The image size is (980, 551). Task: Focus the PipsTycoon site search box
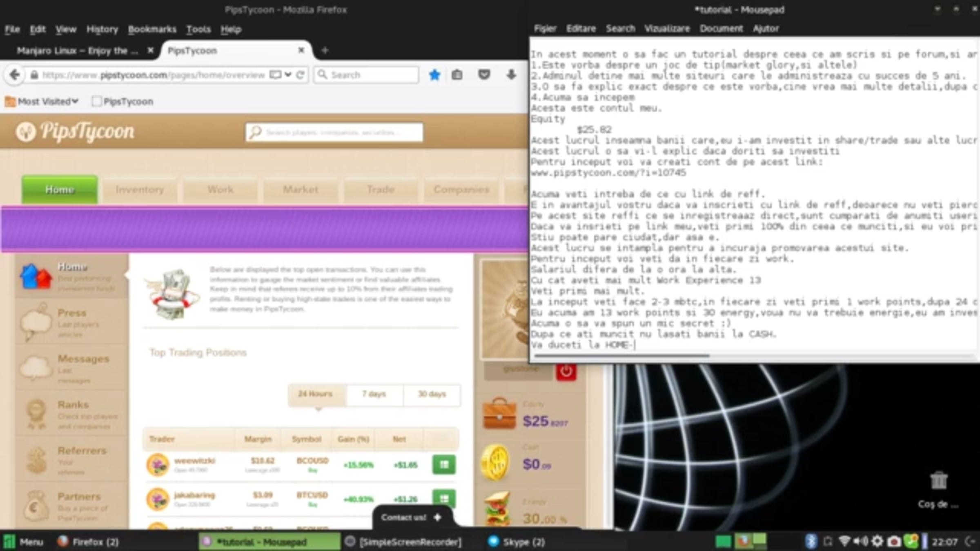[x=334, y=132]
